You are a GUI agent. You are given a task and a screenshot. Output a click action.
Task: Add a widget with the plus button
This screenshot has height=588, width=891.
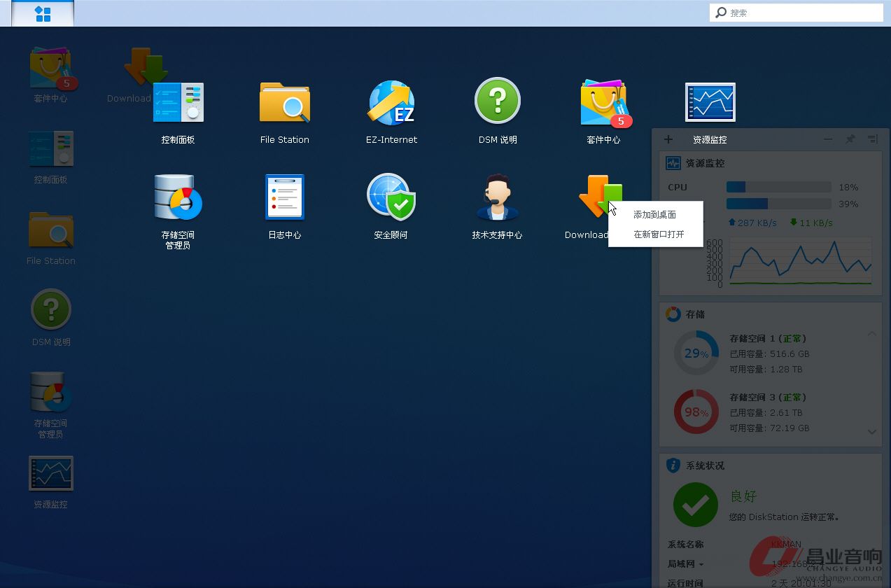point(668,139)
